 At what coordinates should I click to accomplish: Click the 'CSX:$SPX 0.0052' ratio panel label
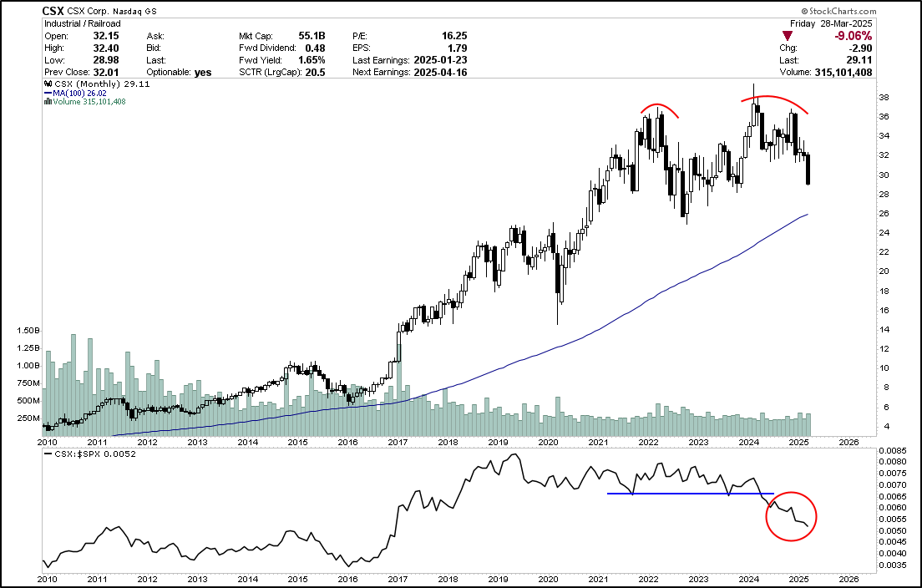coord(94,454)
